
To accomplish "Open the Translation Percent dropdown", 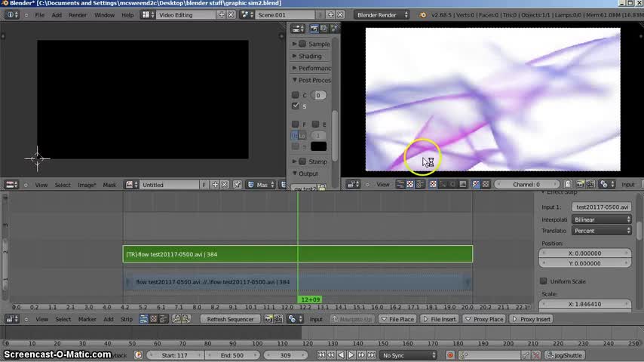I will pos(601,231).
